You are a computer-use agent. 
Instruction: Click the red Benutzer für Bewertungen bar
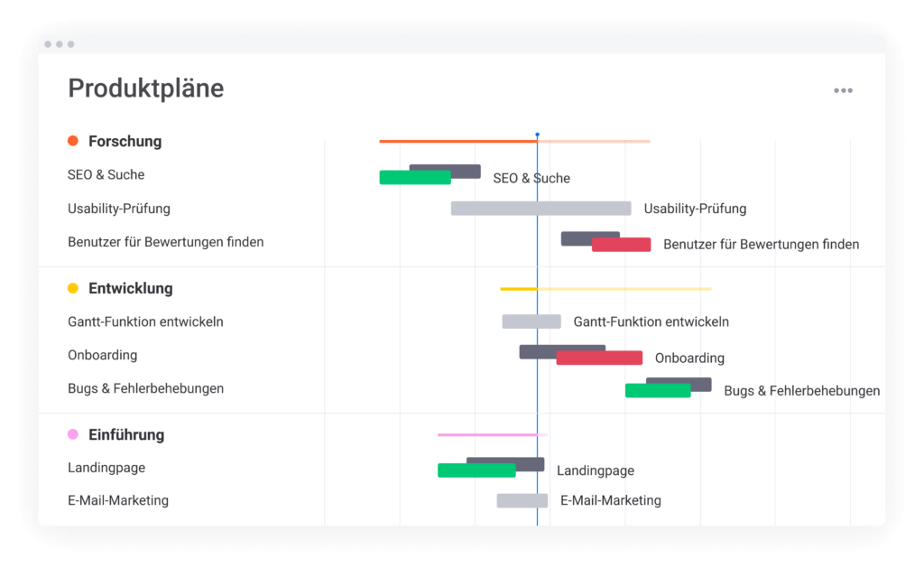[x=622, y=245]
